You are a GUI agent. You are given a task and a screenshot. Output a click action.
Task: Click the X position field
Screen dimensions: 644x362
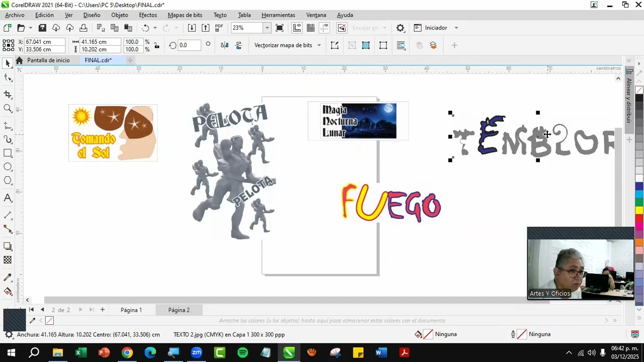tap(44, 42)
